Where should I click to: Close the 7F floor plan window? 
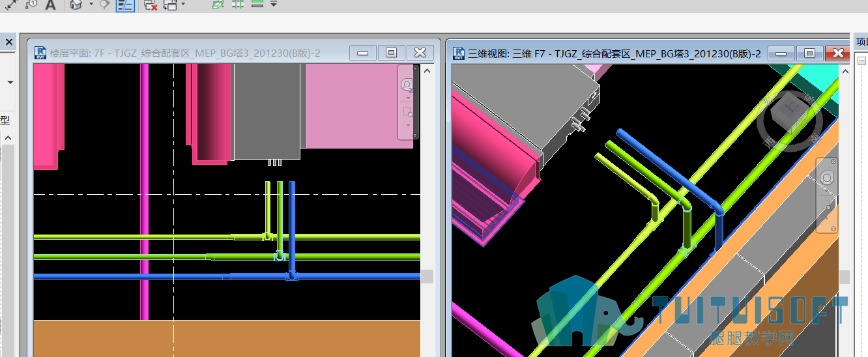point(420,53)
